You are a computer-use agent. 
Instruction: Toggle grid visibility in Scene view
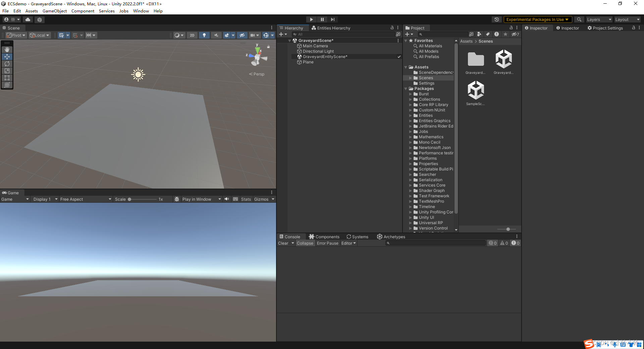pyautogui.click(x=61, y=35)
